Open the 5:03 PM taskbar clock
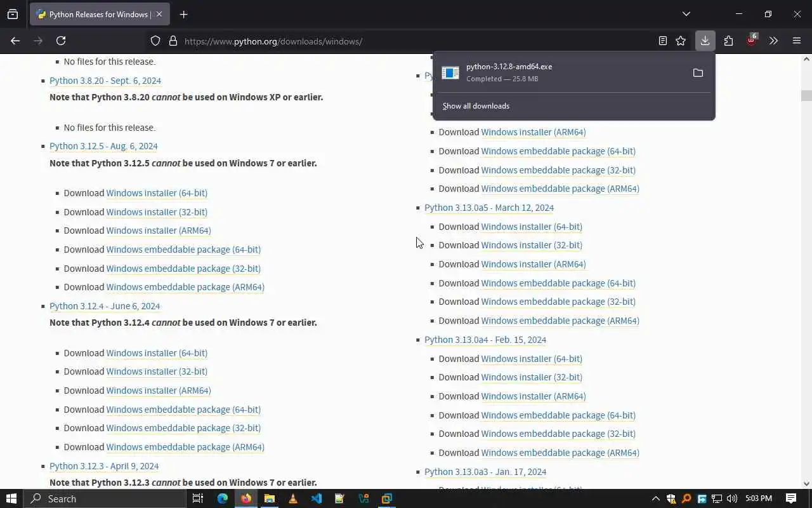Image resolution: width=812 pixels, height=508 pixels. 759,498
